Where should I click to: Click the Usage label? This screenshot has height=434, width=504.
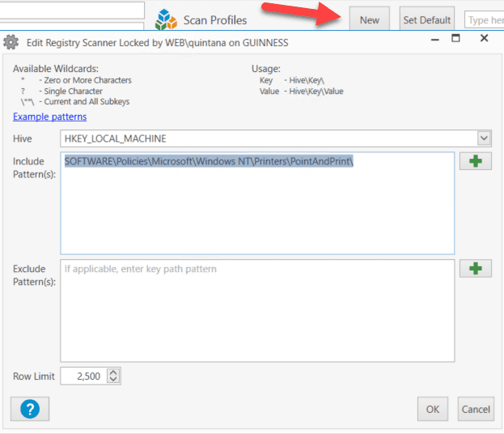tap(266, 69)
